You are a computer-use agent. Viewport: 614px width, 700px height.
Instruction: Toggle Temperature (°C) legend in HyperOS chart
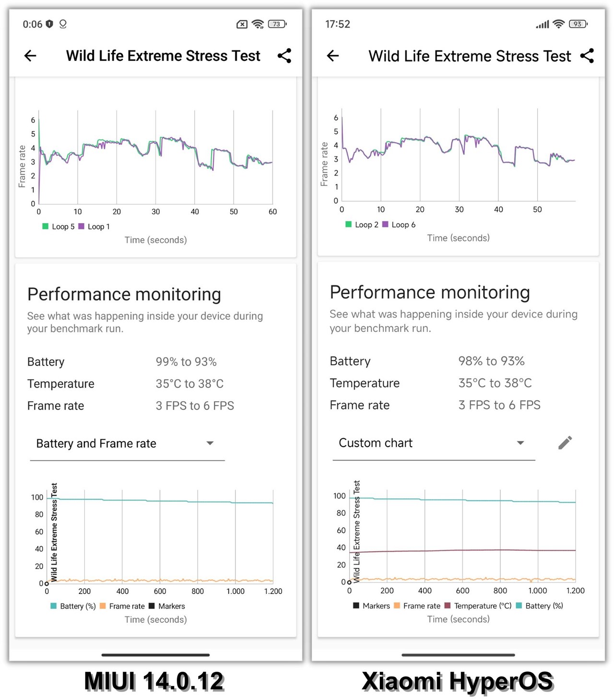tap(478, 605)
